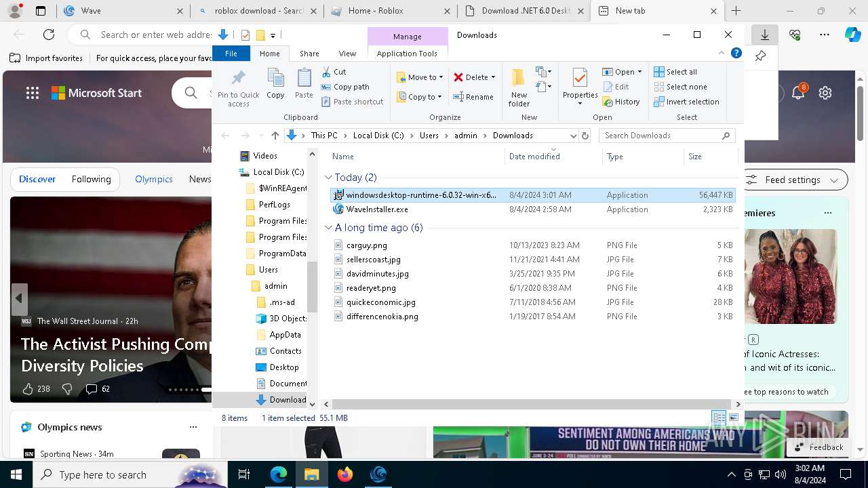The height and width of the screenshot is (488, 868).
Task: Open Edge Copilot sidebar icon
Action: (853, 35)
